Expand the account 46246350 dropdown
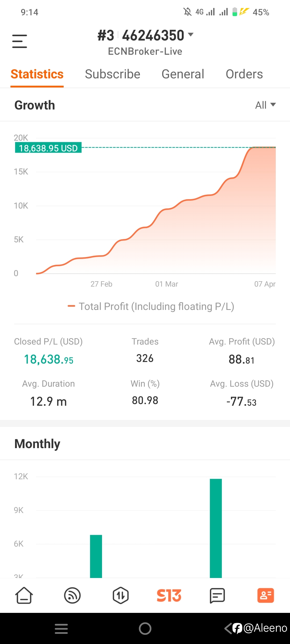 point(145,35)
